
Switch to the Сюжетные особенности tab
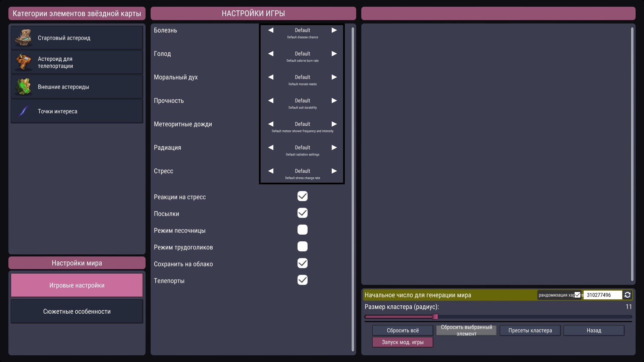76,311
